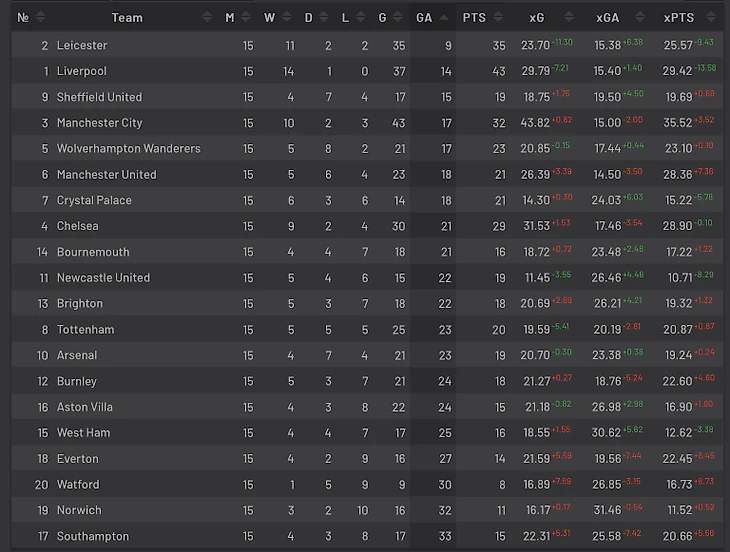Select Wolverhampton Wanderers in the table
730x552 pixels.
point(129,149)
